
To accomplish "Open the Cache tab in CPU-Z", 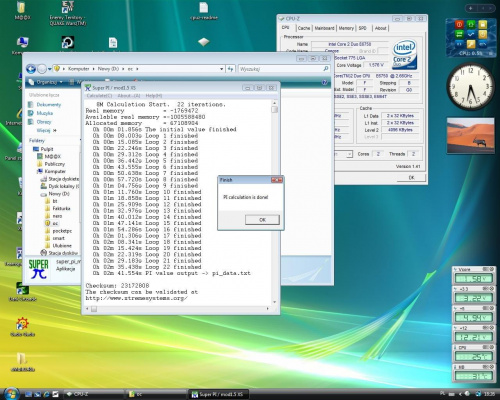I will 303,28.
